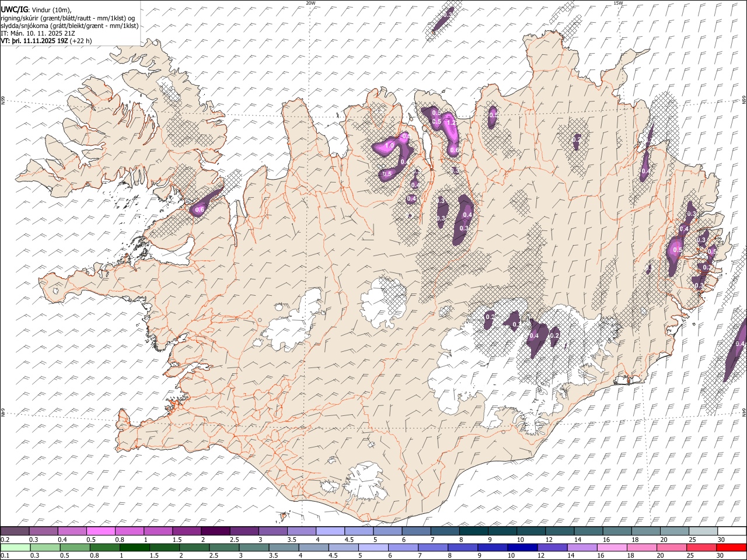747x560 pixels.
Task: Pick the mauve 0.2 swatch in top legend row
Action: pos(15,531)
